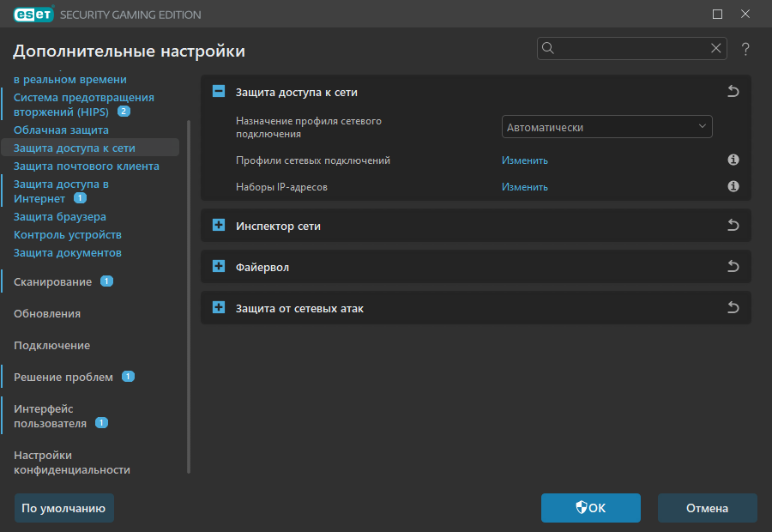772x532 pixels.
Task: Open the Подключение category
Action: click(51, 345)
